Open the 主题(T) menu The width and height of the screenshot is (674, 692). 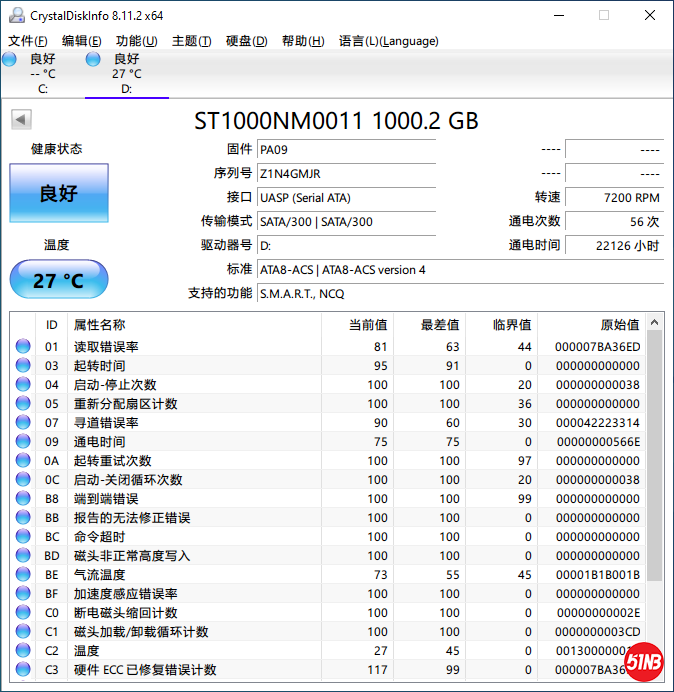pos(191,41)
